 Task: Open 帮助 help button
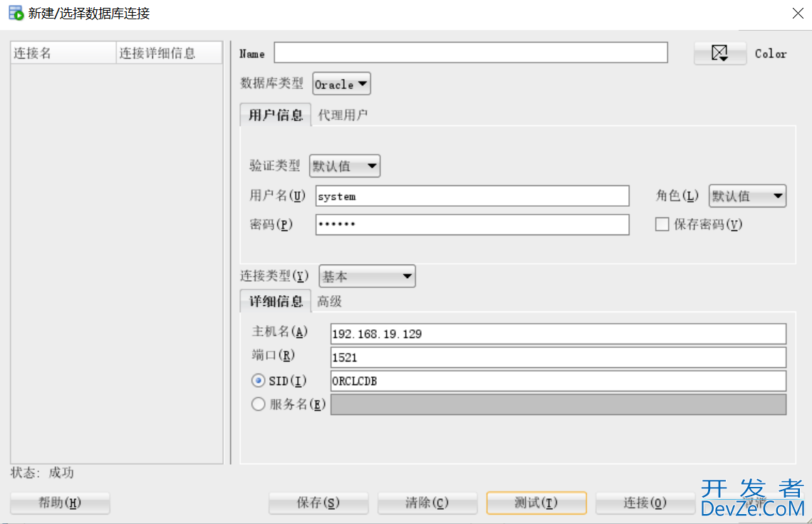coord(60,503)
